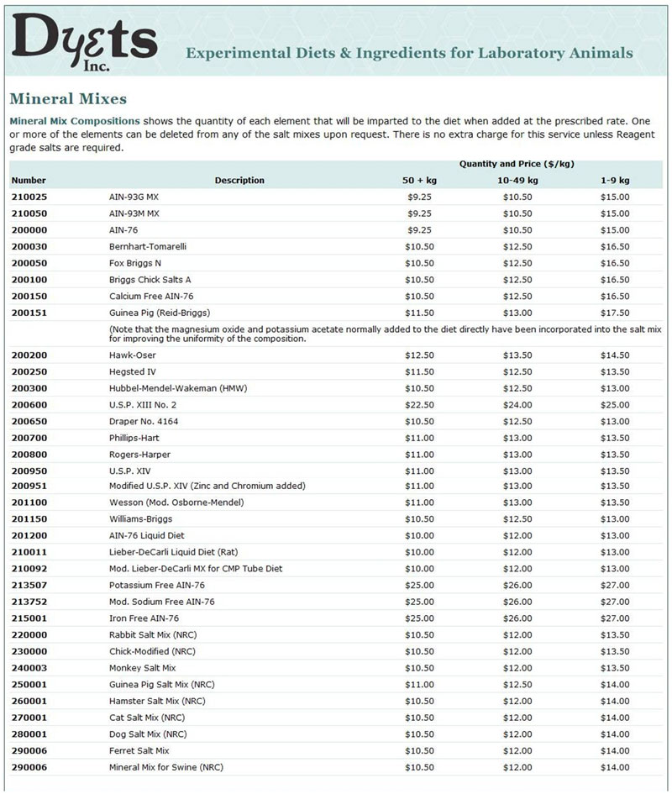Click the 50 + kg column header
Viewport: 672px width, 810px height.
(419, 181)
